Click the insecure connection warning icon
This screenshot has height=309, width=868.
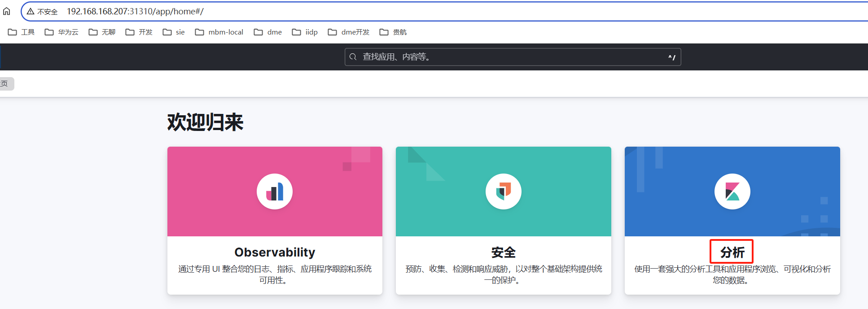coord(31,11)
